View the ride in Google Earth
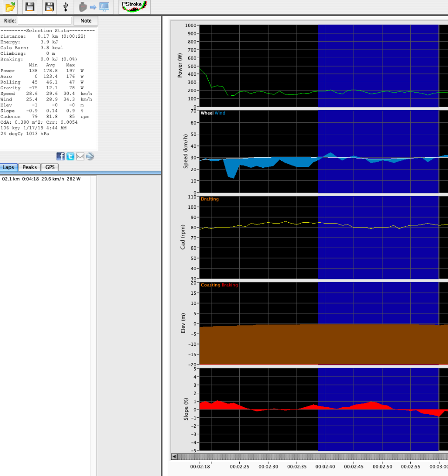 [90, 156]
